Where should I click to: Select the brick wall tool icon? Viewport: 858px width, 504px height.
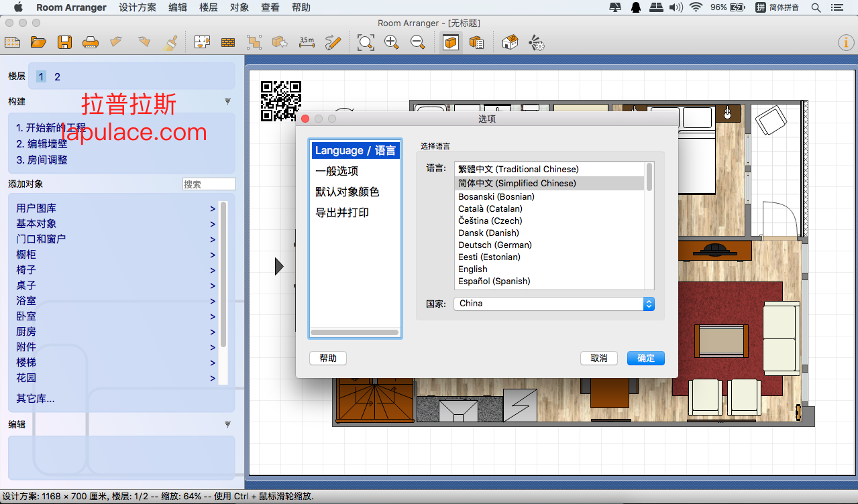(x=228, y=42)
